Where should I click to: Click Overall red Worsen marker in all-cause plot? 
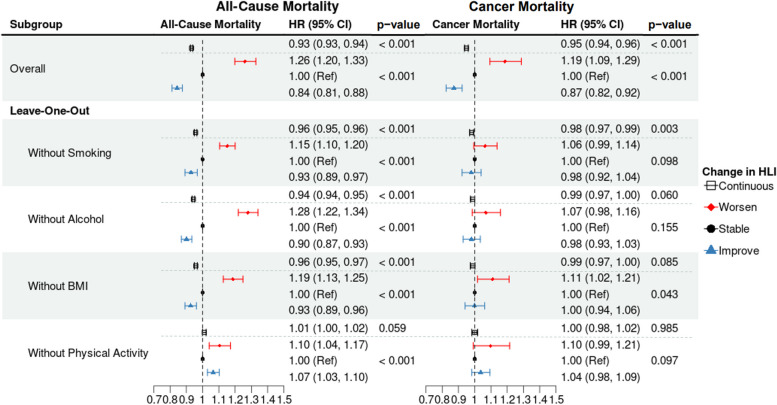(245, 61)
